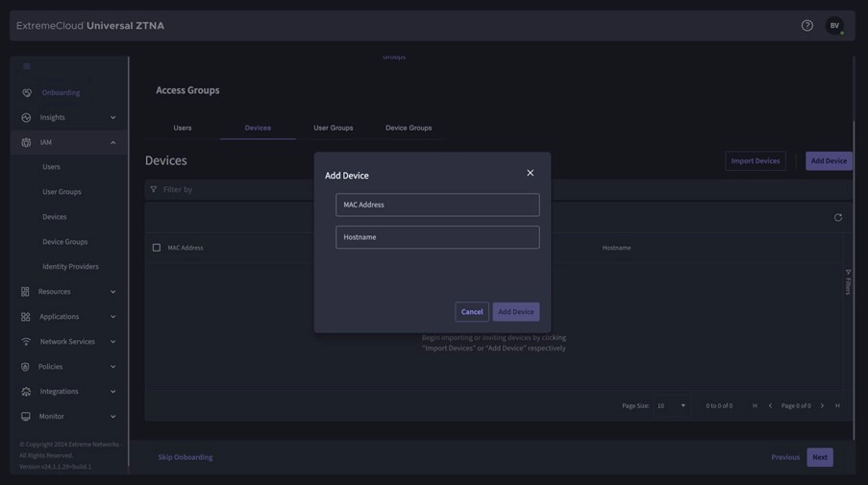This screenshot has width=868, height=485.
Task: Expand the Insights menu chevron
Action: tap(112, 117)
